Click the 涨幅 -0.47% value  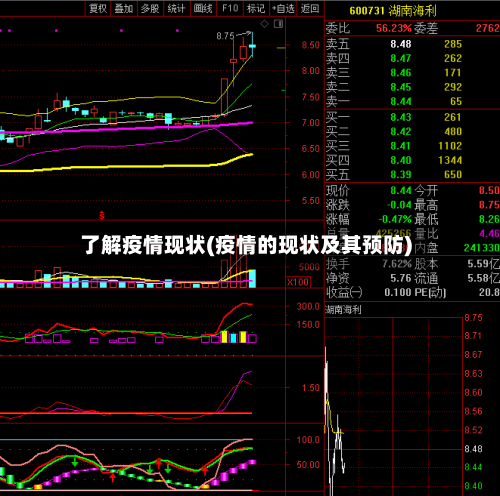[395, 219]
